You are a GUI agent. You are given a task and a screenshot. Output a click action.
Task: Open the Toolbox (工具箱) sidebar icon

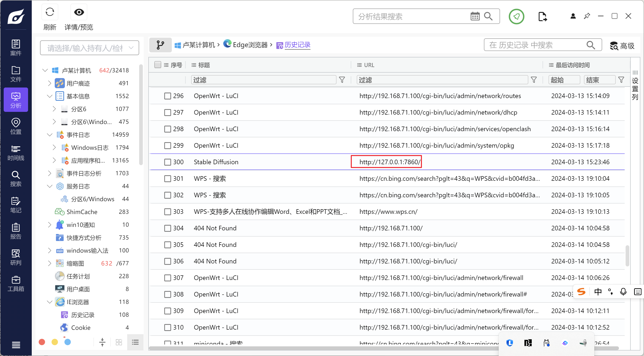[16, 284]
